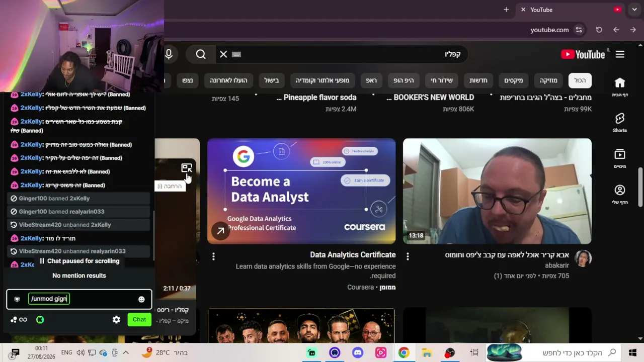
Task: Open Chrome from the taskbar
Action: [x=404, y=353]
